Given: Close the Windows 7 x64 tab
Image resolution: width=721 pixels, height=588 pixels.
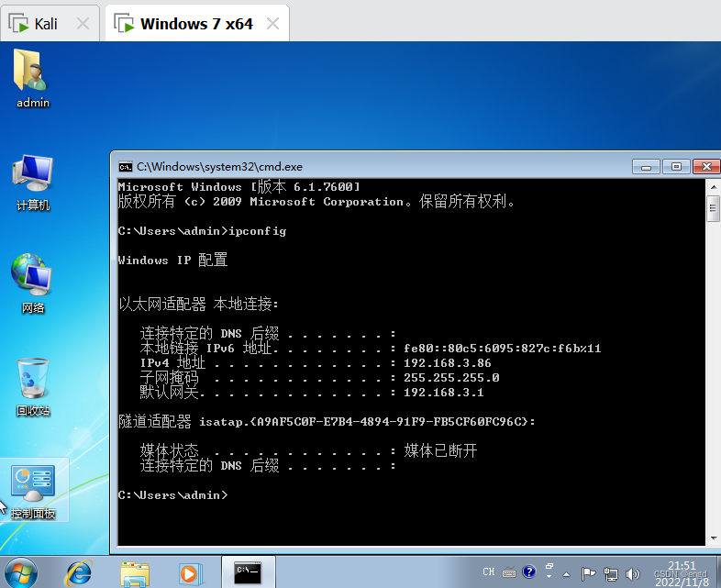Looking at the screenshot, I should pos(272,24).
